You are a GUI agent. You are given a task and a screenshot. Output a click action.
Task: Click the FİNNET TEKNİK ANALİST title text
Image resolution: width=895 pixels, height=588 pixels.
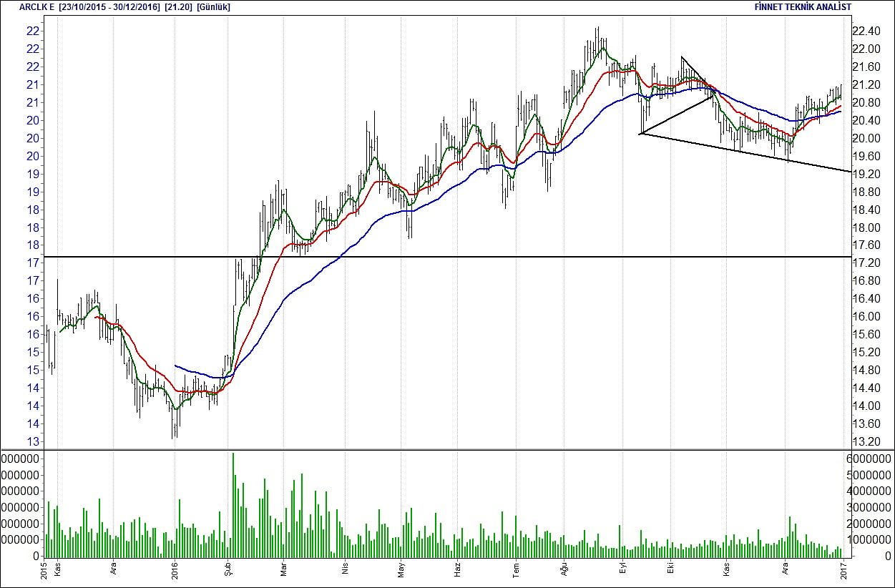(803, 7)
